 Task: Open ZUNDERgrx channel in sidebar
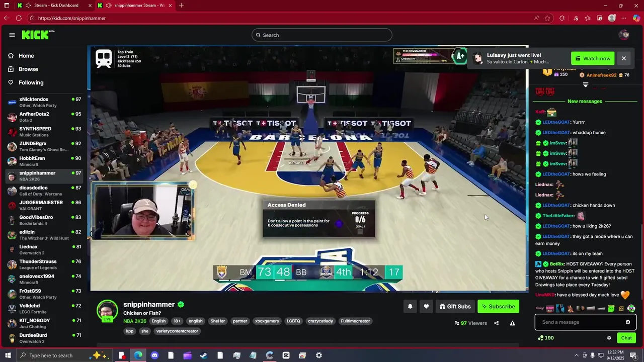click(x=44, y=146)
